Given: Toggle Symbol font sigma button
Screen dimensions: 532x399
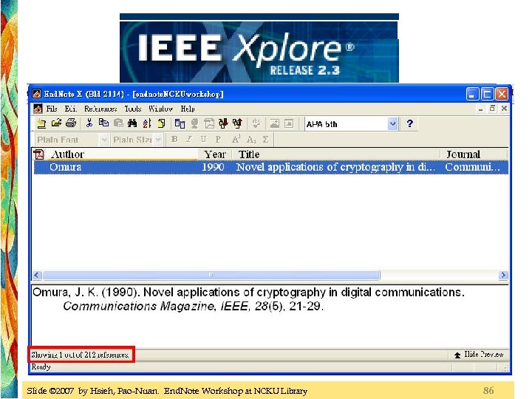Looking at the screenshot, I should [x=266, y=140].
